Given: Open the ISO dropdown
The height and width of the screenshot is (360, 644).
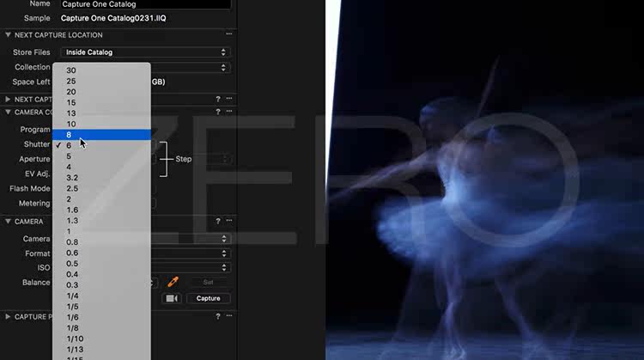Looking at the screenshot, I should 190,267.
